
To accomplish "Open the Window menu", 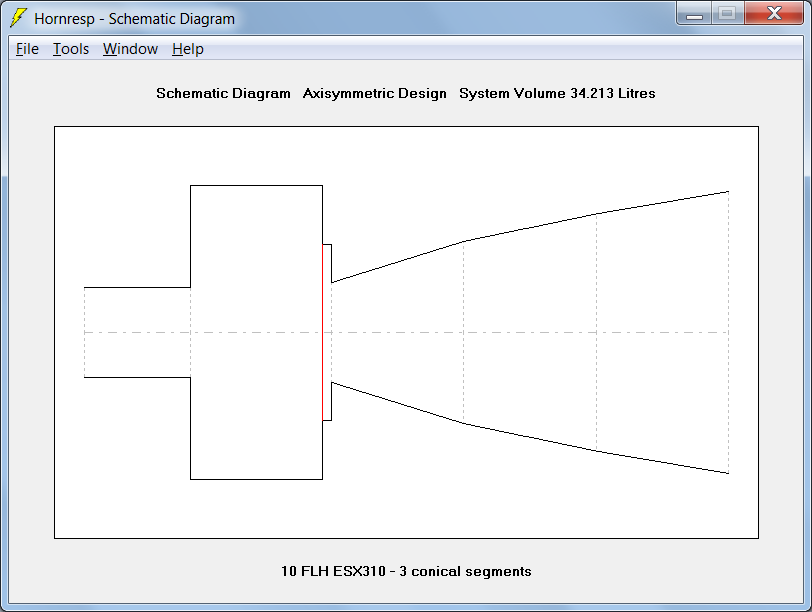I will coord(130,49).
